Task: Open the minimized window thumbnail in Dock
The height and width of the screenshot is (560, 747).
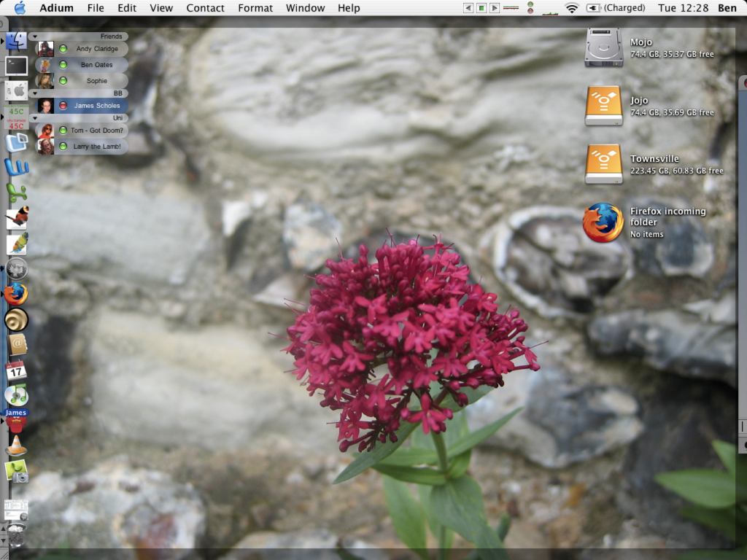Action: click(16, 510)
